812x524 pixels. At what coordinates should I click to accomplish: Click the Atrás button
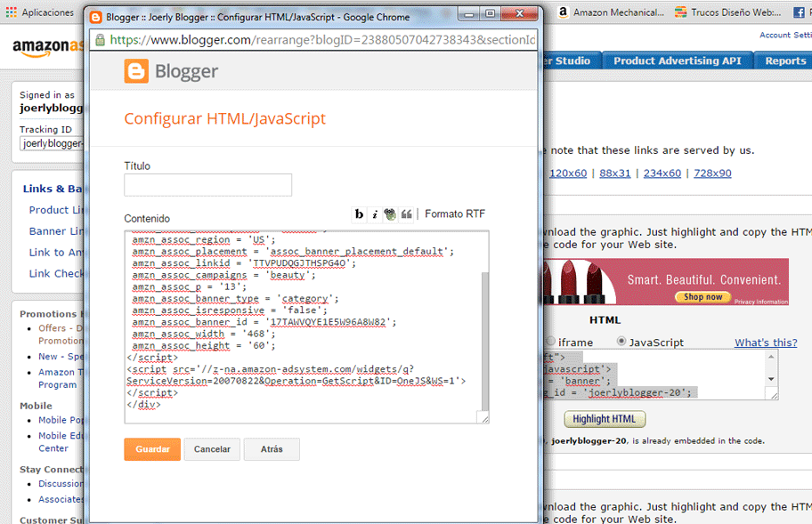click(272, 449)
